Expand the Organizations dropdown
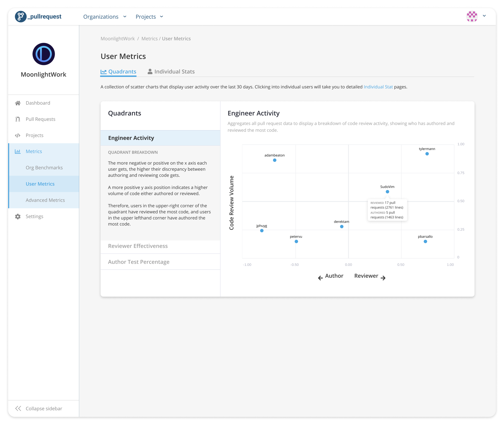 [x=105, y=17]
